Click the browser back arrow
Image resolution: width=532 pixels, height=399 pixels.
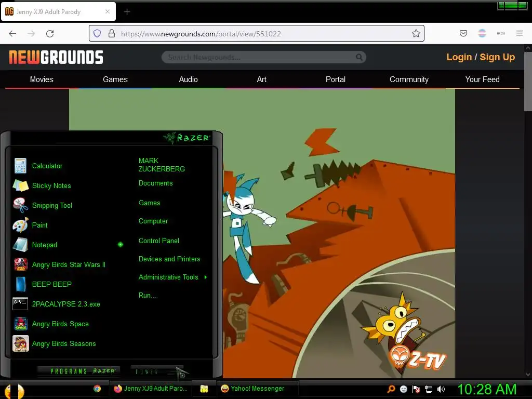pyautogui.click(x=12, y=34)
